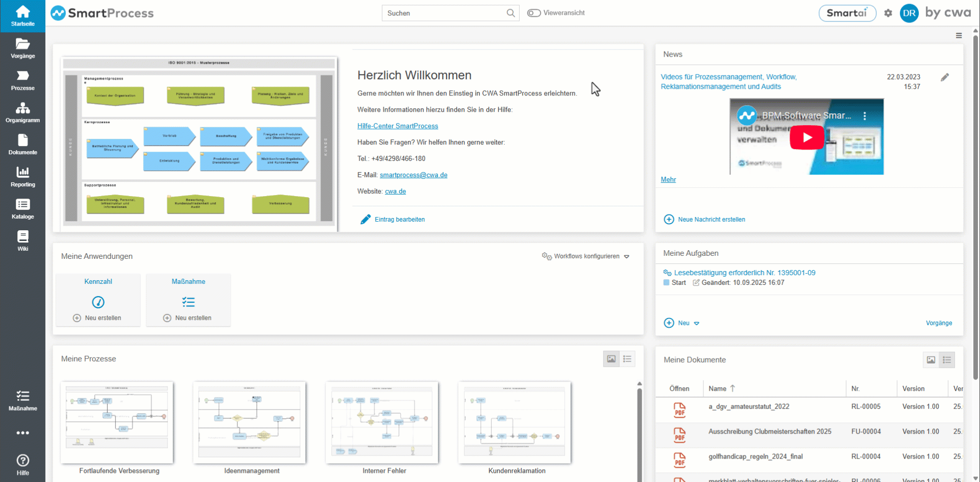Open the Interner Fehler process thumbnail
This screenshot has width=980, height=482.
[x=382, y=423]
